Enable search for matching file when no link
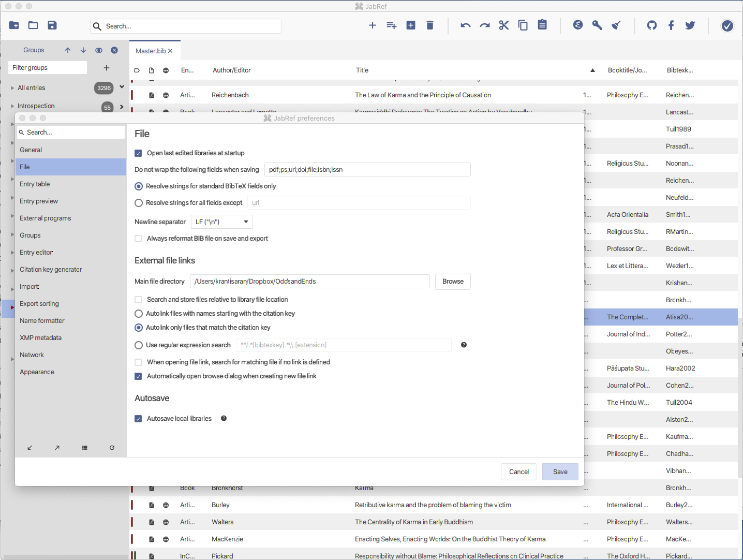 tap(138, 362)
